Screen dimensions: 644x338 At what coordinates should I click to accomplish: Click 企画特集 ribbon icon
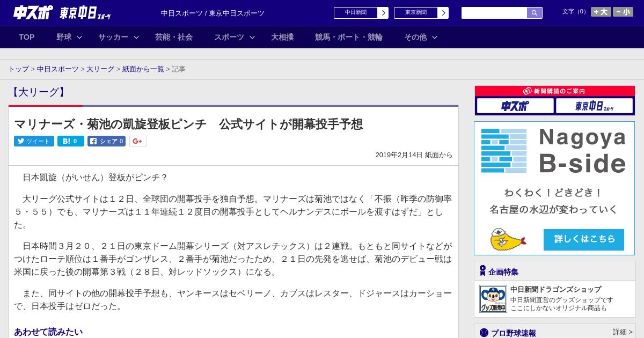coord(482,271)
